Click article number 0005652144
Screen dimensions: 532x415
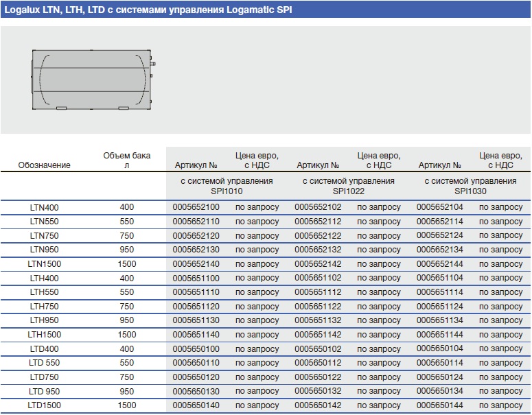[440, 264]
